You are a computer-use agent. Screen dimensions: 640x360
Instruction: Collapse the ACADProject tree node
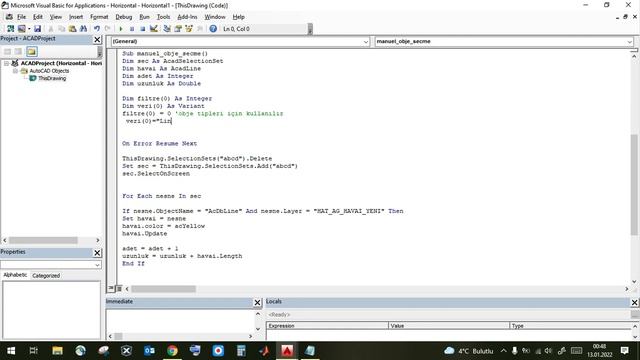point(7,63)
